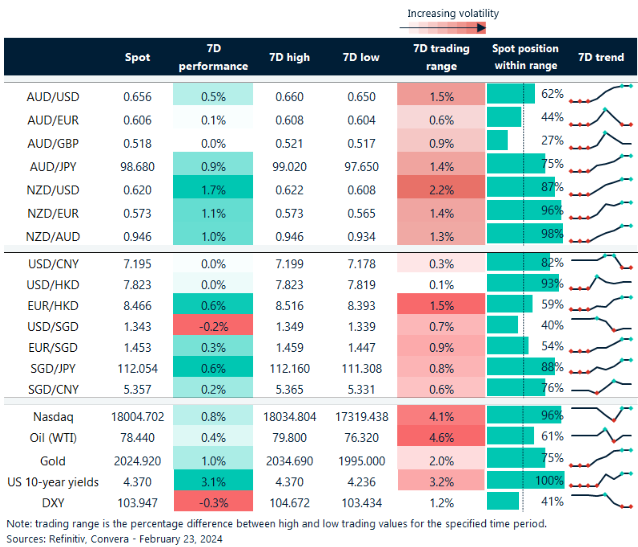Screen dimensions: 638x547
Task: Click the Spot column header
Action: tap(137, 57)
